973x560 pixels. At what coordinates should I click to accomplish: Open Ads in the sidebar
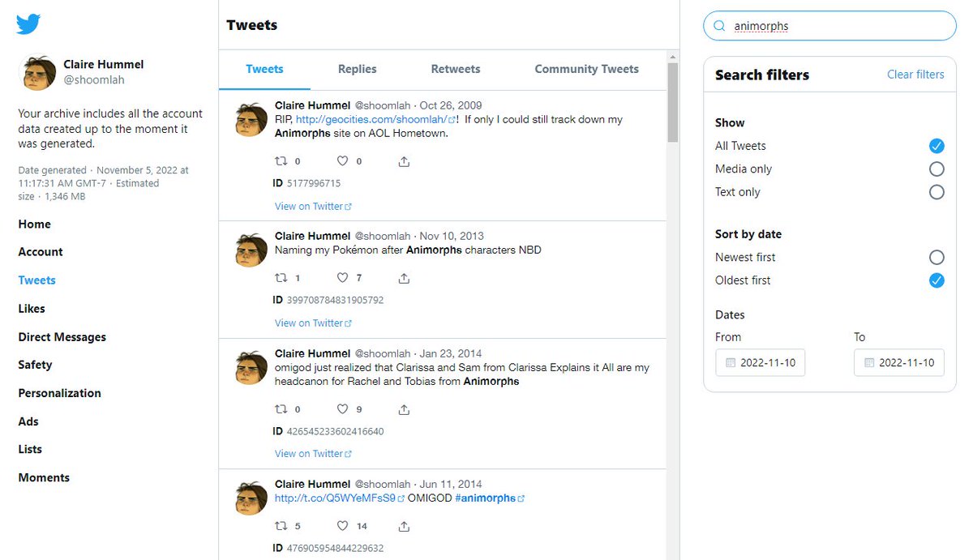click(x=28, y=421)
